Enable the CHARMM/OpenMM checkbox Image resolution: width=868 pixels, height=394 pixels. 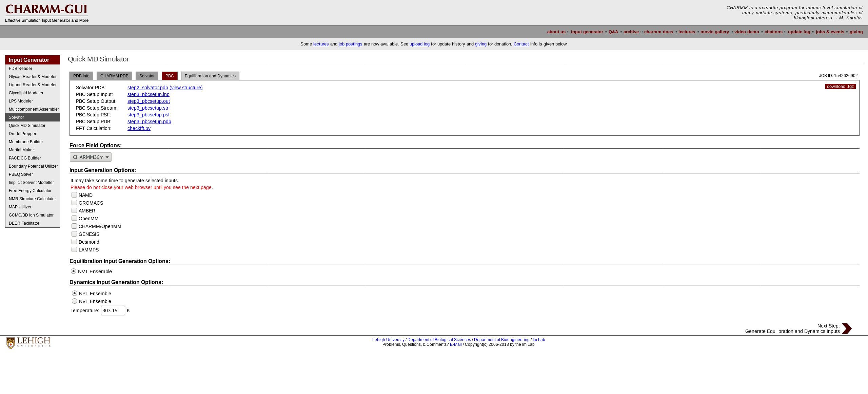click(74, 226)
